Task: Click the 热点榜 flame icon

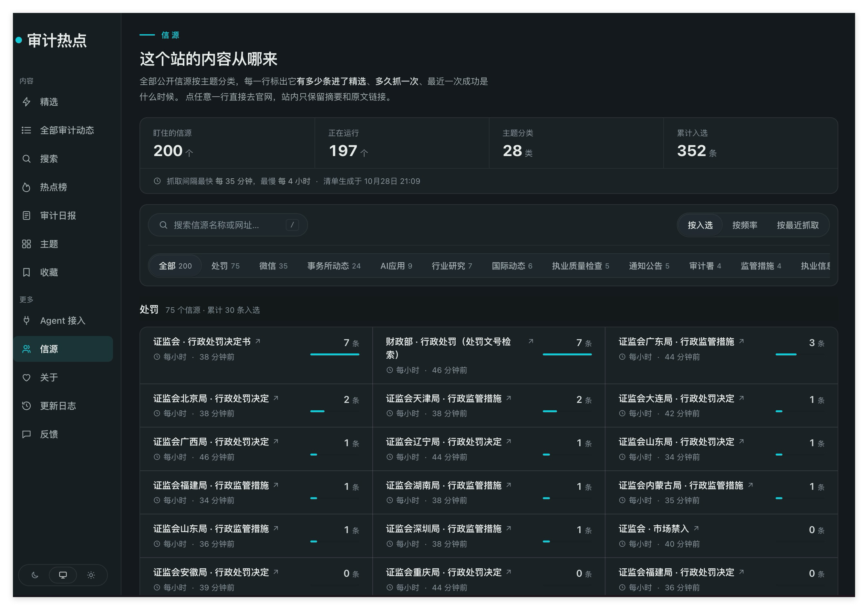Action: (26, 187)
